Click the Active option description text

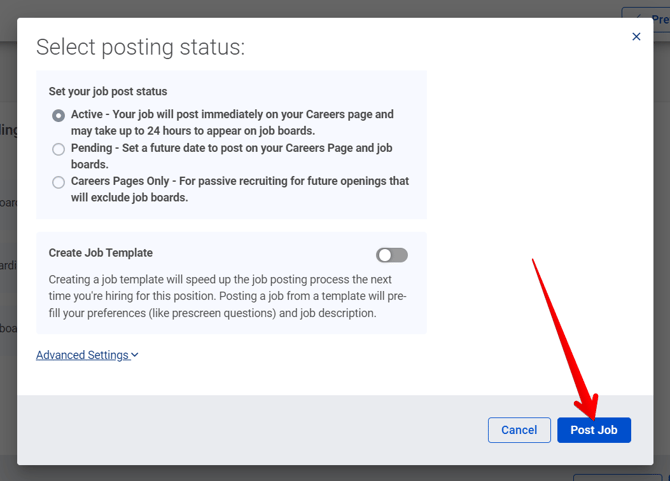pos(232,122)
